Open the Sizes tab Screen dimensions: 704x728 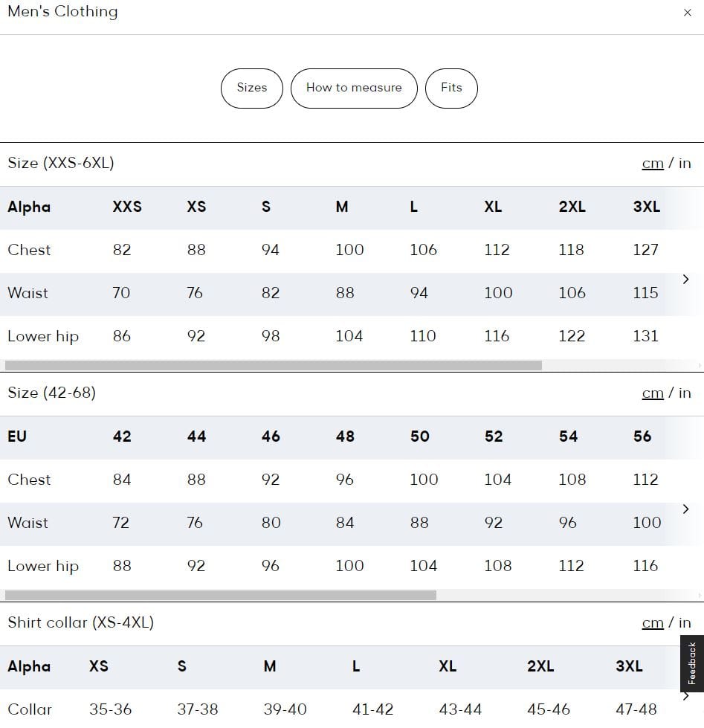pyautogui.click(x=252, y=88)
